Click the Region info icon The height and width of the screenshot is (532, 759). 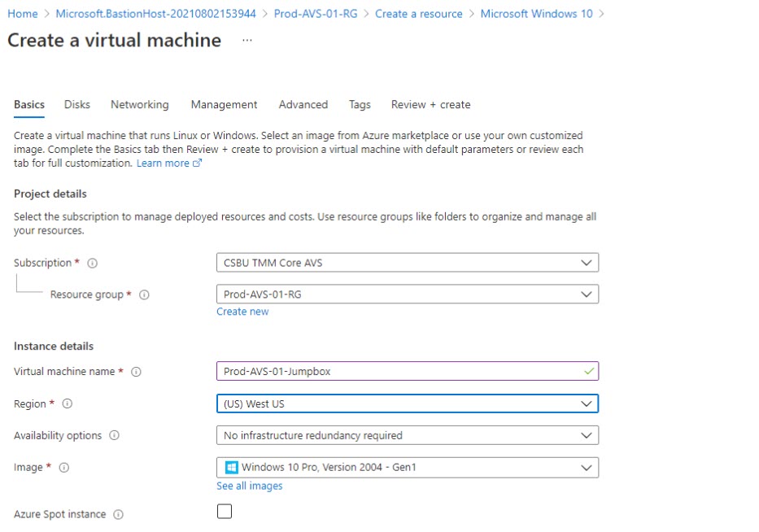coord(68,403)
